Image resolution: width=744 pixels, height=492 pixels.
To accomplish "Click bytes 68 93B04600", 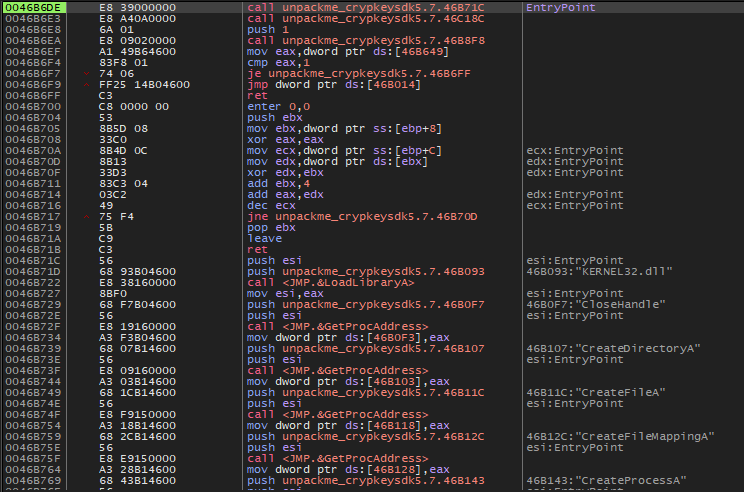I will click(138, 271).
